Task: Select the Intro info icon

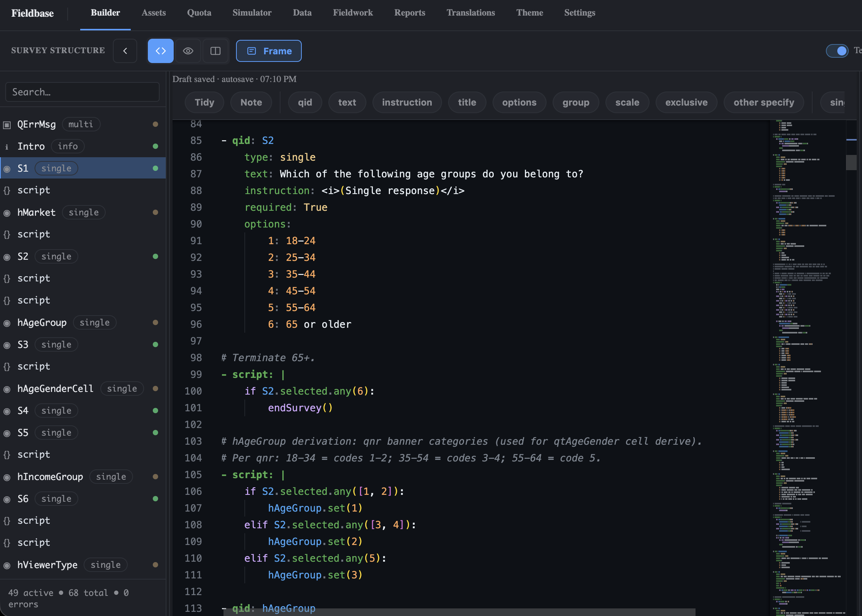Action: pos(7,147)
